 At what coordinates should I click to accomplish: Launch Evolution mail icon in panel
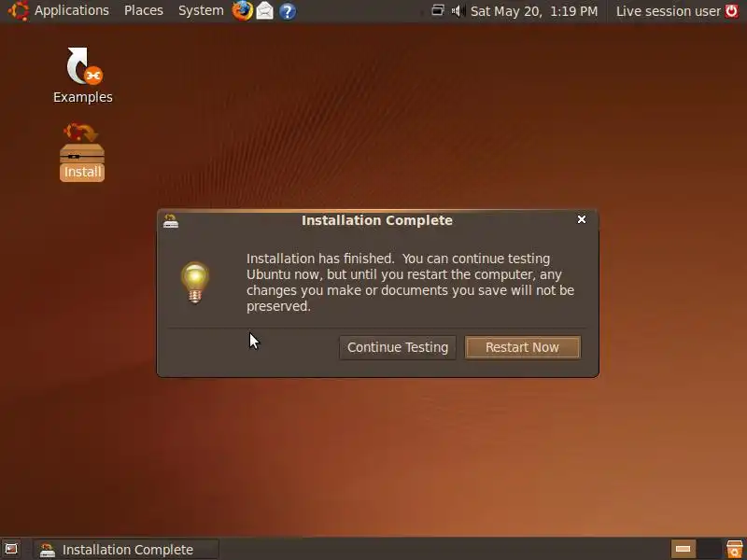click(265, 10)
